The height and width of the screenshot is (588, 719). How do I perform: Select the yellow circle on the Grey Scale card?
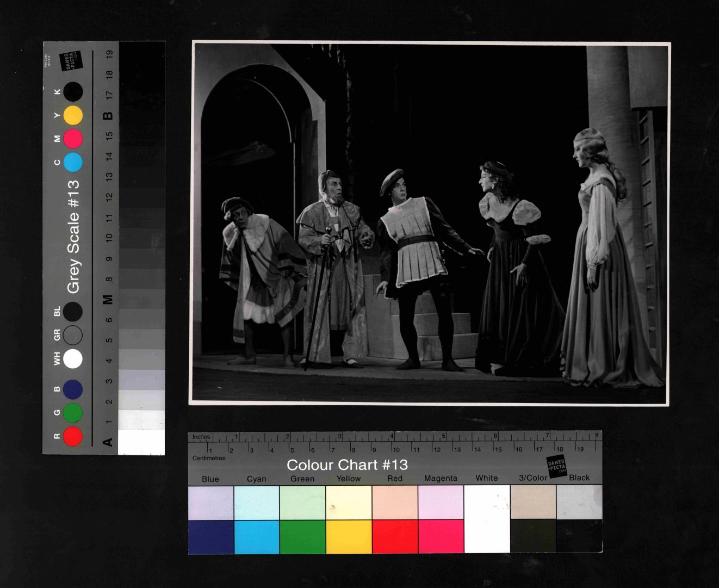(x=73, y=115)
